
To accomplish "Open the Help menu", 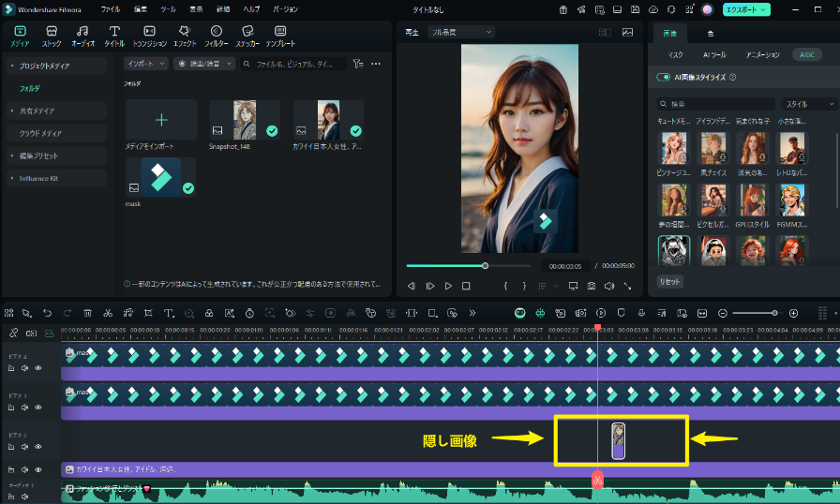I will click(251, 9).
